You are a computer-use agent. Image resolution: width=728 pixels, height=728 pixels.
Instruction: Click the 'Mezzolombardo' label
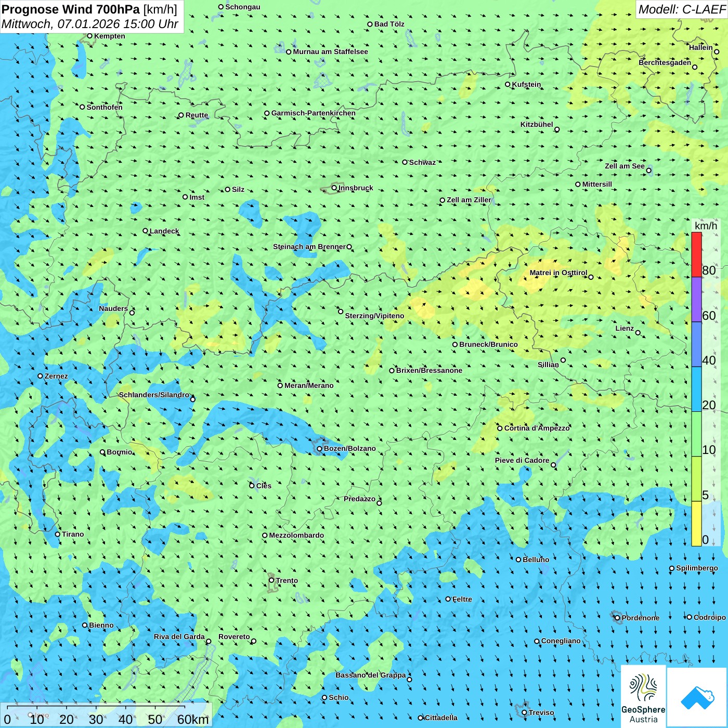point(297,535)
